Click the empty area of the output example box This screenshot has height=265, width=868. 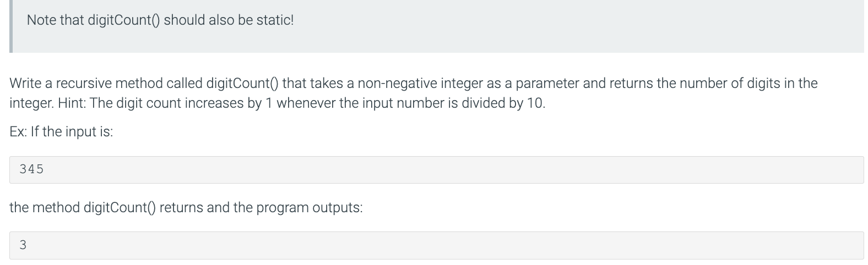441,245
